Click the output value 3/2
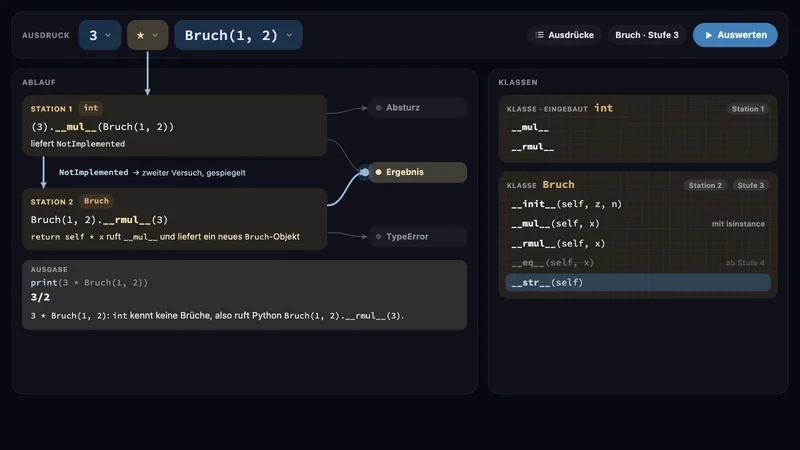The image size is (800, 450). 40,297
